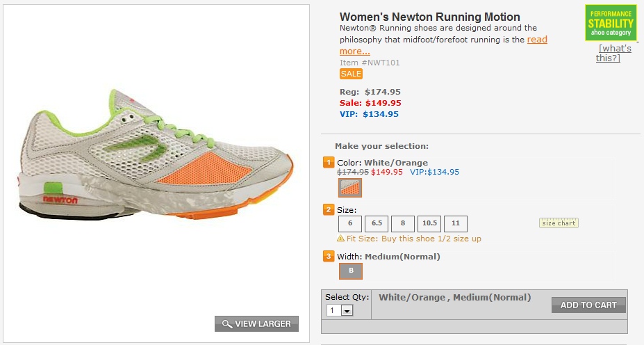Image resolution: width=644 pixels, height=345 pixels.
Task: Open the size chart
Action: pyautogui.click(x=559, y=223)
